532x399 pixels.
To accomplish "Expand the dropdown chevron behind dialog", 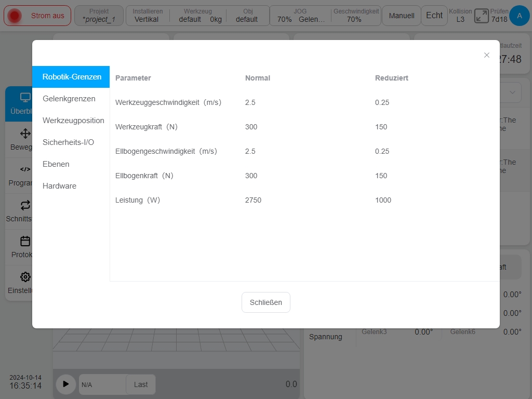I will pyautogui.click(x=512, y=92).
